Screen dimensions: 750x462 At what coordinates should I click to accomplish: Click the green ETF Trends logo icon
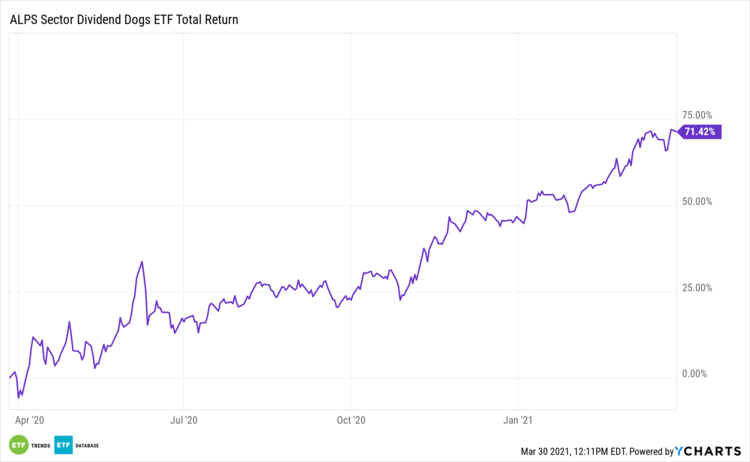[x=19, y=444]
